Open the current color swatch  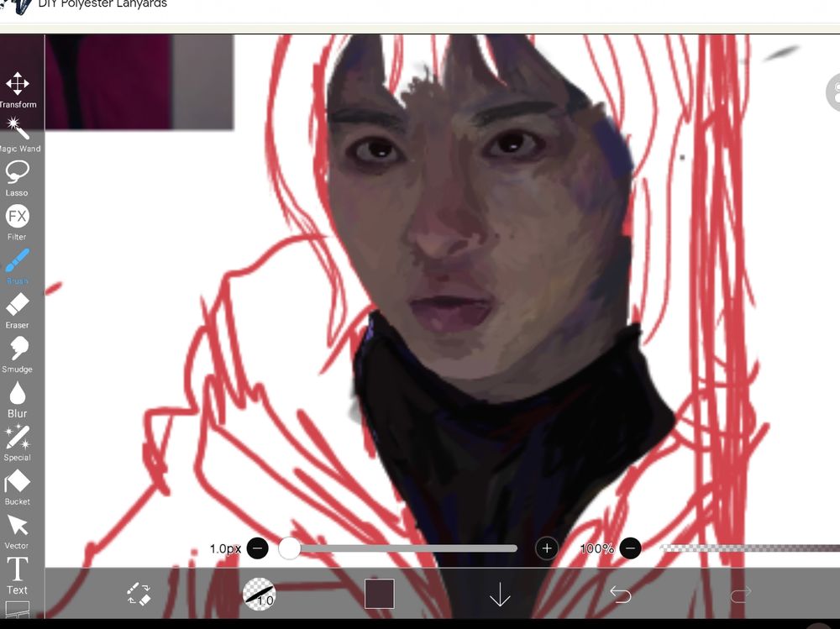tap(380, 593)
